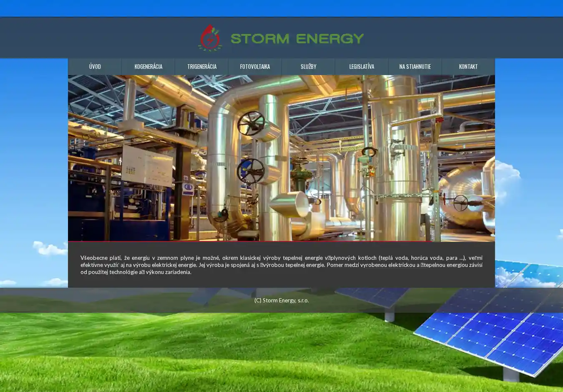Open the Trigenerácia menu item
Screen dimensions: 563x392
pos(202,67)
